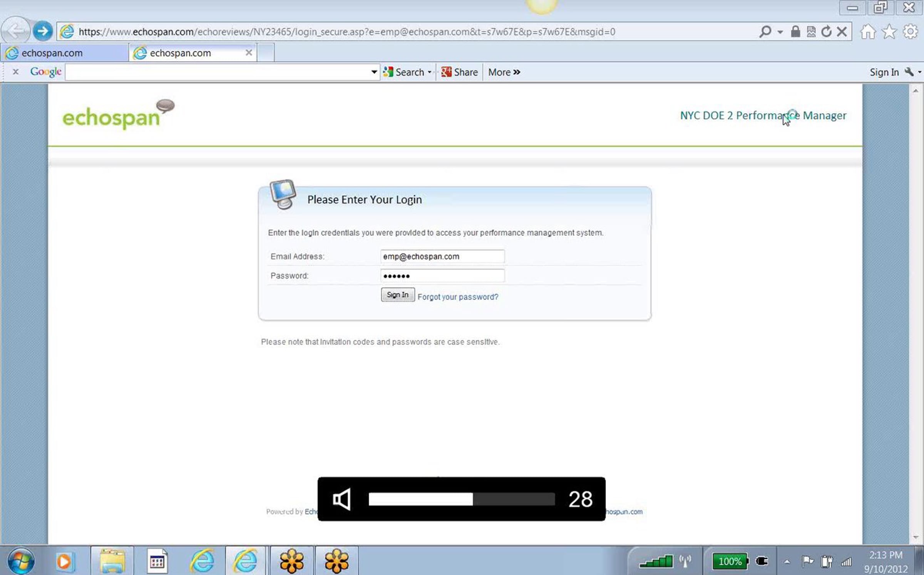Open the second orange flower taskbar app
924x575 pixels.
pyautogui.click(x=336, y=561)
